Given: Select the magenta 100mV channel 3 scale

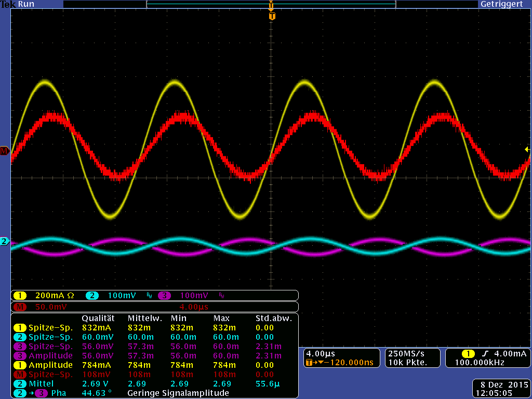Looking at the screenshot, I should tap(194, 296).
